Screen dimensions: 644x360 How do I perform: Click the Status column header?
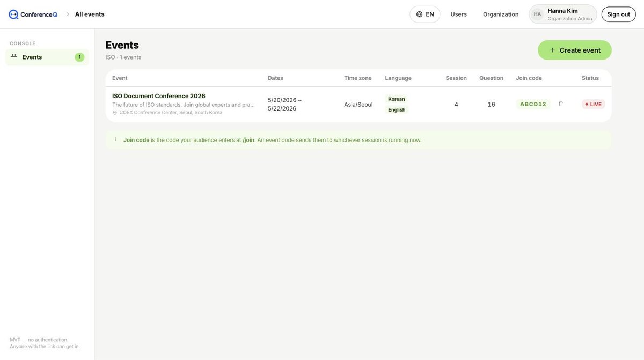[x=590, y=78]
